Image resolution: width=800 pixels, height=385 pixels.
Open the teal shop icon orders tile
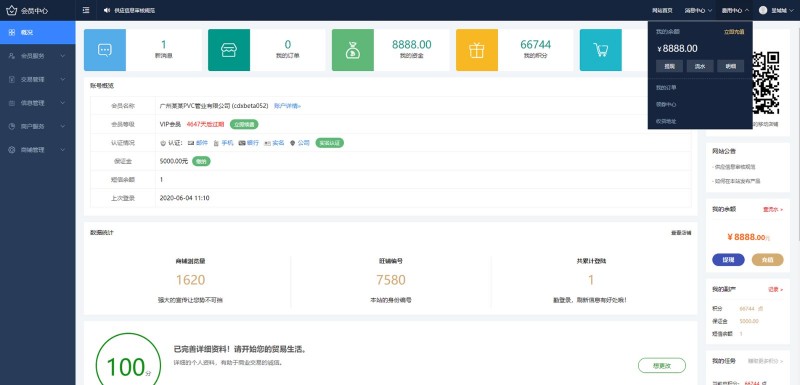[229, 50]
